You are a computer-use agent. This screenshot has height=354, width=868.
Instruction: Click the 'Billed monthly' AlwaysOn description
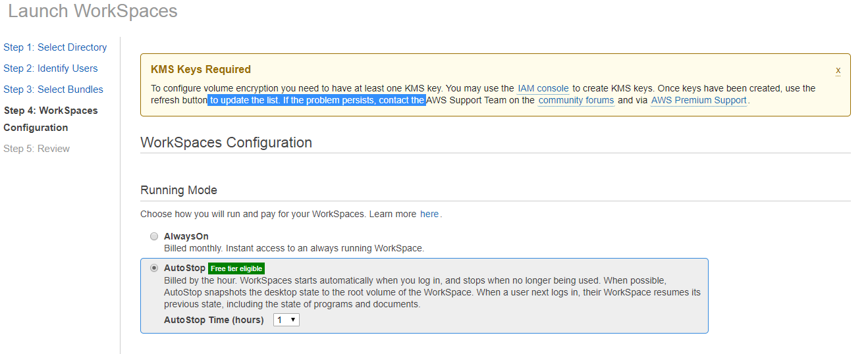pyautogui.click(x=294, y=248)
